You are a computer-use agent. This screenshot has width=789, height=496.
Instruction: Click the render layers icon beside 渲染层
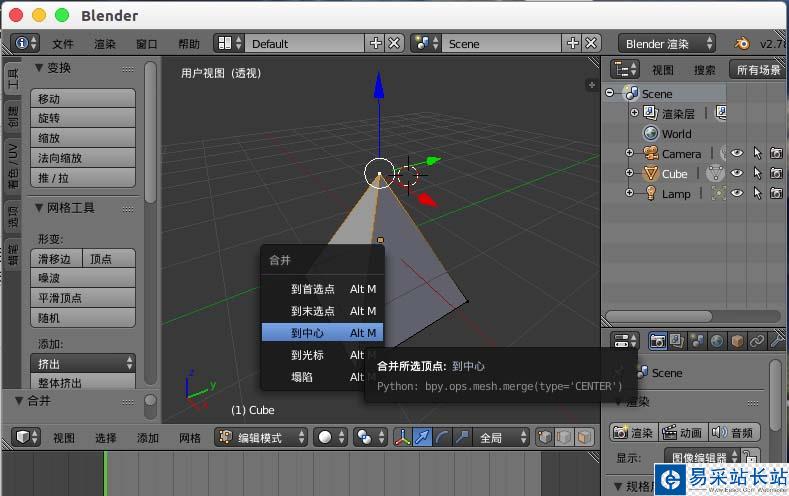[x=651, y=113]
